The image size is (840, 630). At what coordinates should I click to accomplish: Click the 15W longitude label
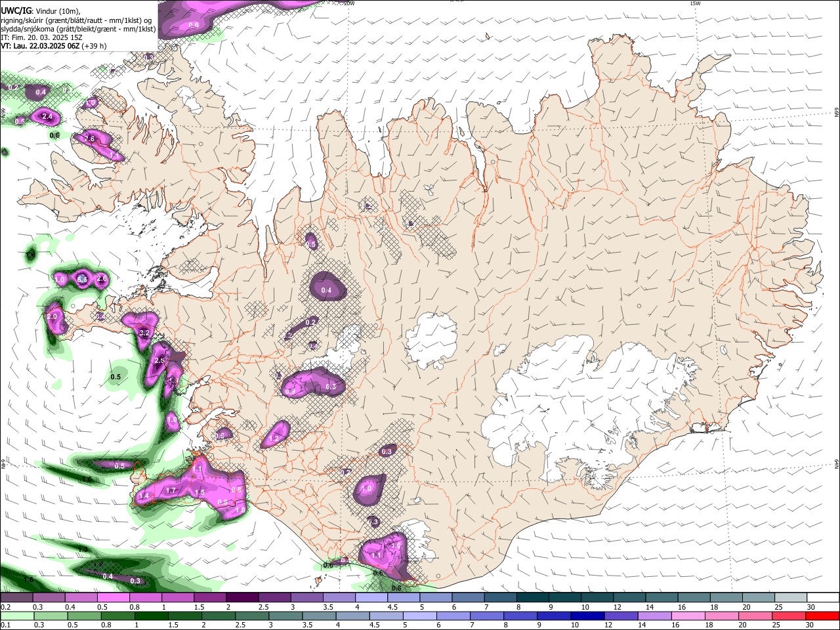[696, 3]
